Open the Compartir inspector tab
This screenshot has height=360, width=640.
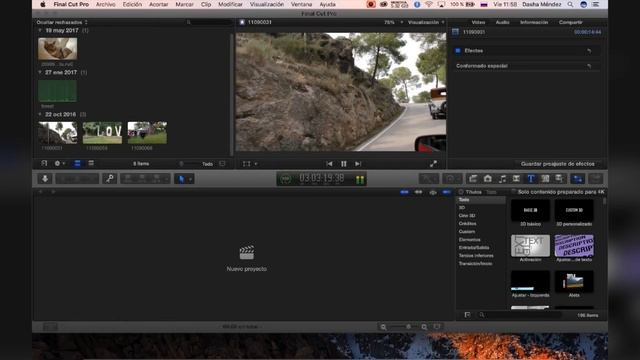click(570, 22)
